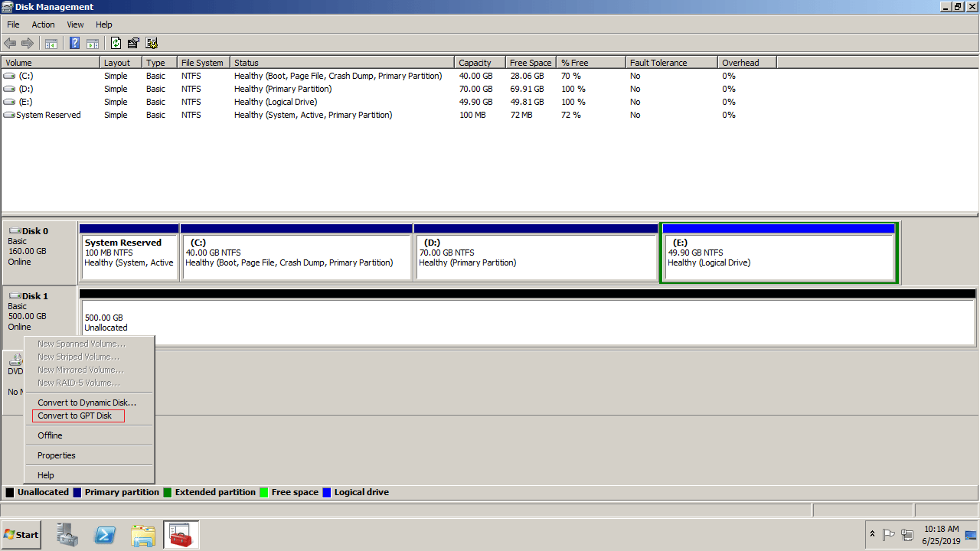Click the Start button
Image resolution: width=980 pixels, height=551 pixels.
(x=21, y=535)
